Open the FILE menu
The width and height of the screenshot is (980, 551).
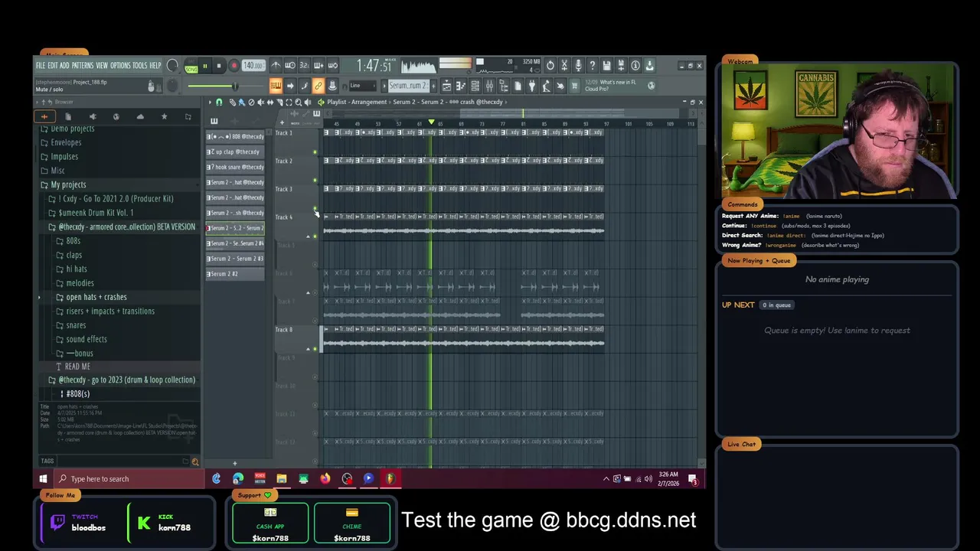(x=41, y=66)
